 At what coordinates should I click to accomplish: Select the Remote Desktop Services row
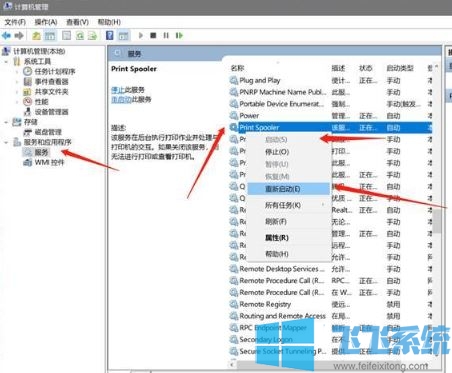tap(330, 269)
